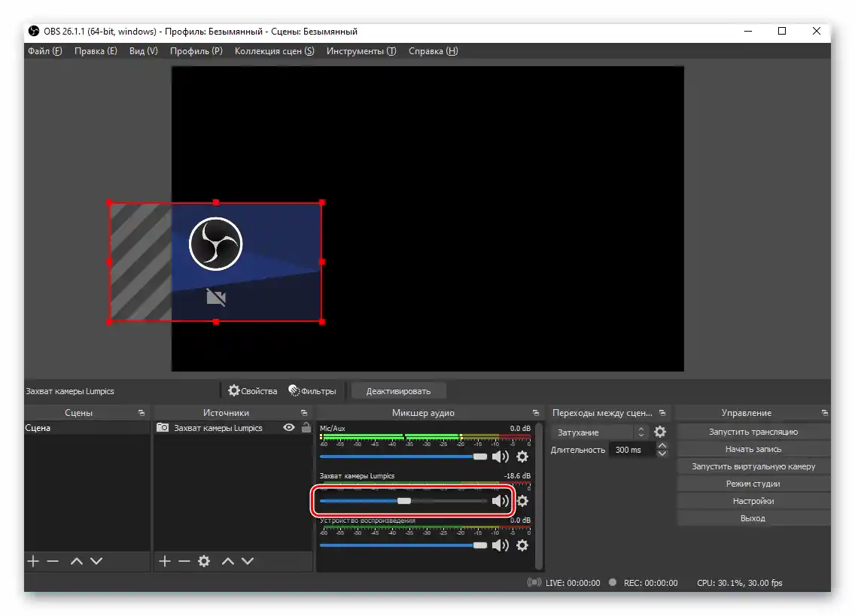Select Сцена in scenes list
The height and width of the screenshot is (616, 855).
(x=87, y=428)
